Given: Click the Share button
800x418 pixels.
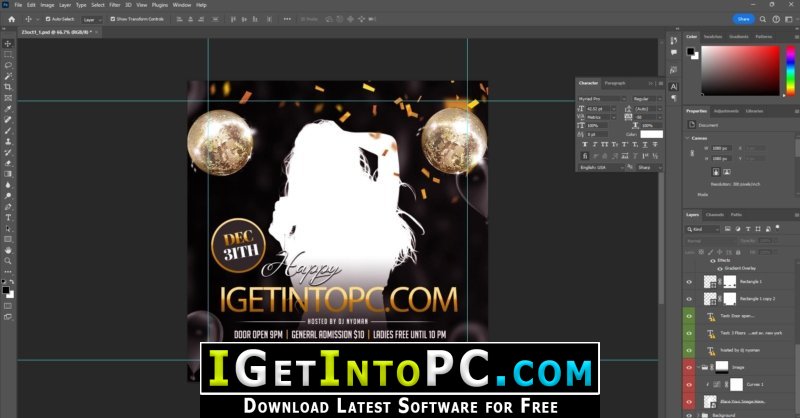Looking at the screenshot, I should tap(743, 18).
